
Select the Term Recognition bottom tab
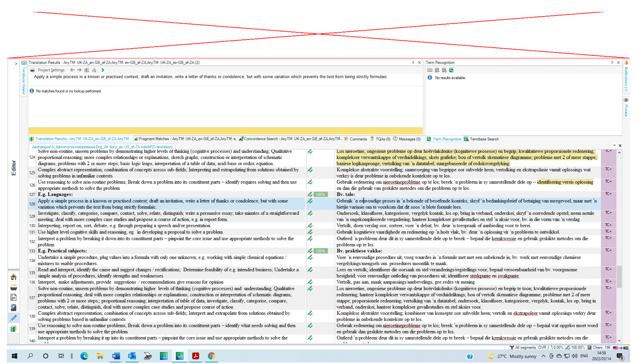tap(444, 139)
